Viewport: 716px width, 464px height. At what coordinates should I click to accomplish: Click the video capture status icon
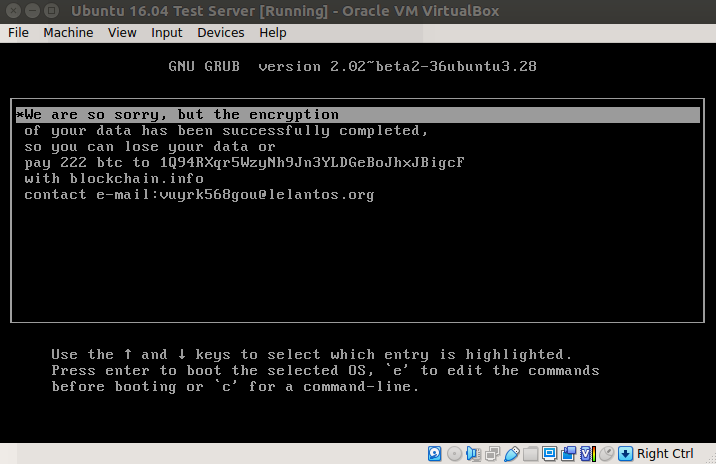(x=569, y=453)
